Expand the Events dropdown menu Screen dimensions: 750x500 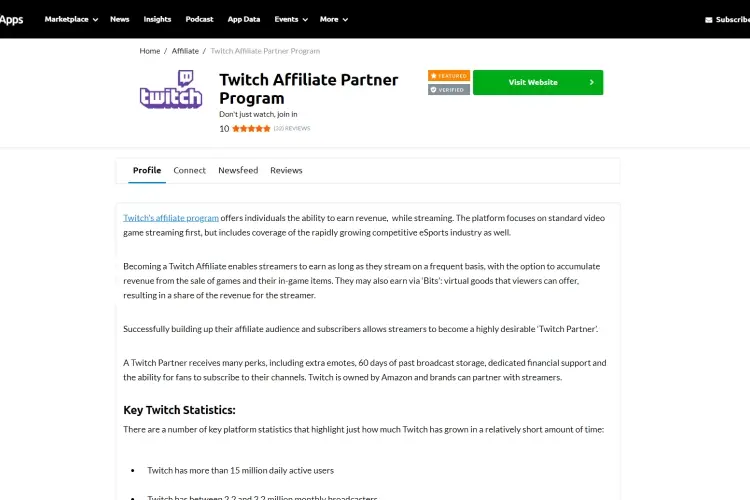291,19
